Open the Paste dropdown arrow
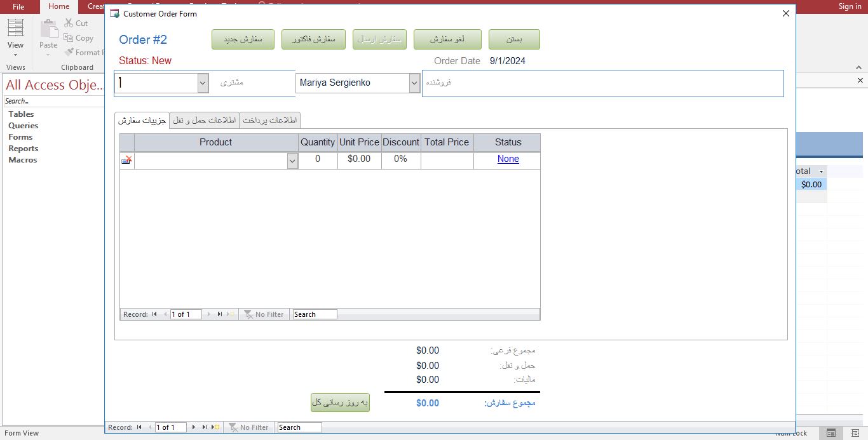Viewport: 868px width, 440px height. click(x=48, y=54)
